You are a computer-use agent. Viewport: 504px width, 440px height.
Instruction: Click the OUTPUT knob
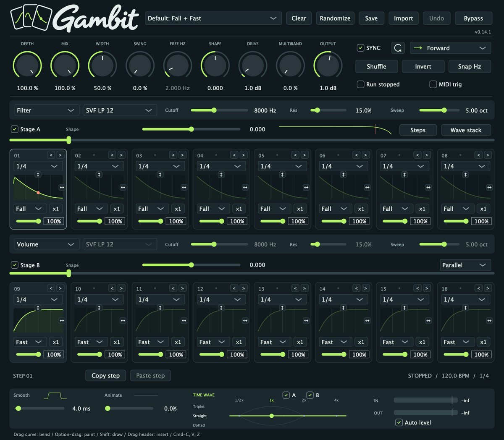click(328, 65)
